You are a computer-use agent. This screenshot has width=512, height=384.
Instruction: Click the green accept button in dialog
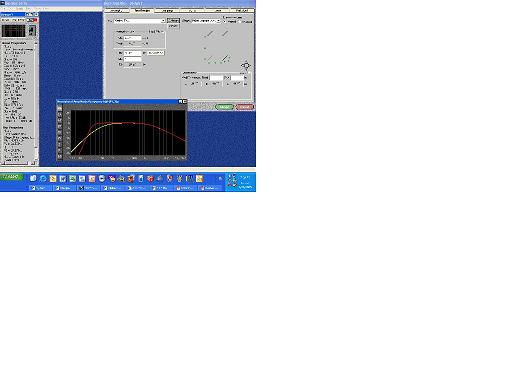coord(224,107)
